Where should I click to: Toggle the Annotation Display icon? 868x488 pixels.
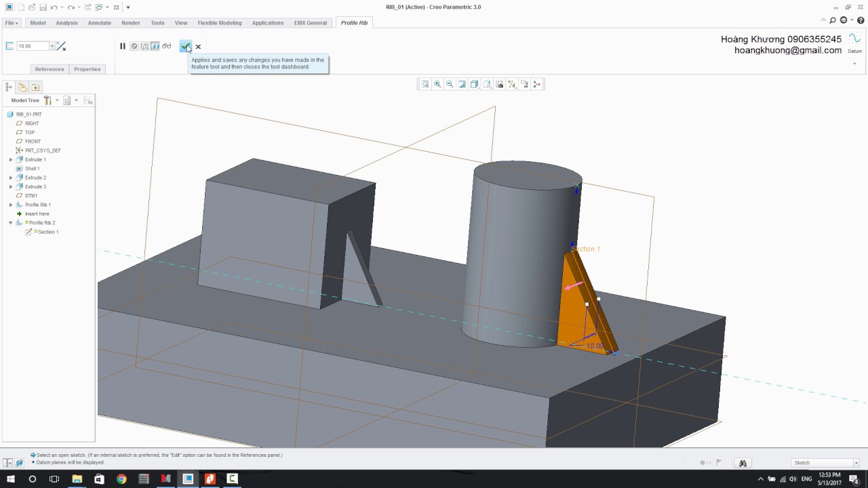pyautogui.click(x=524, y=84)
